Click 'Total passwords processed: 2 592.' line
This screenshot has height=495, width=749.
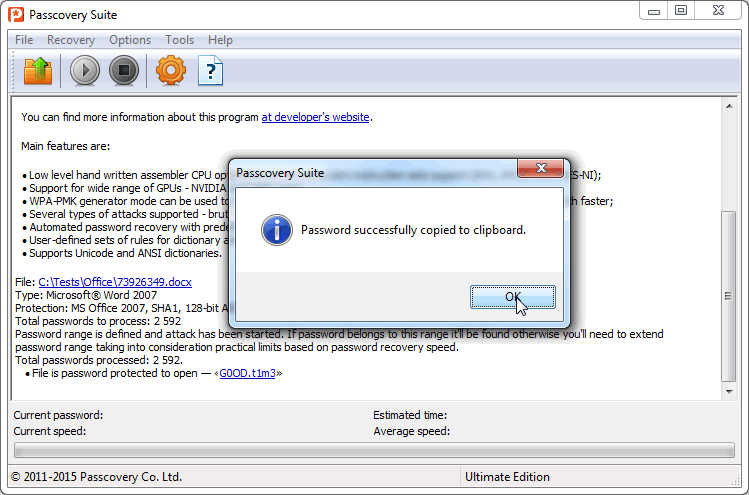(99, 360)
